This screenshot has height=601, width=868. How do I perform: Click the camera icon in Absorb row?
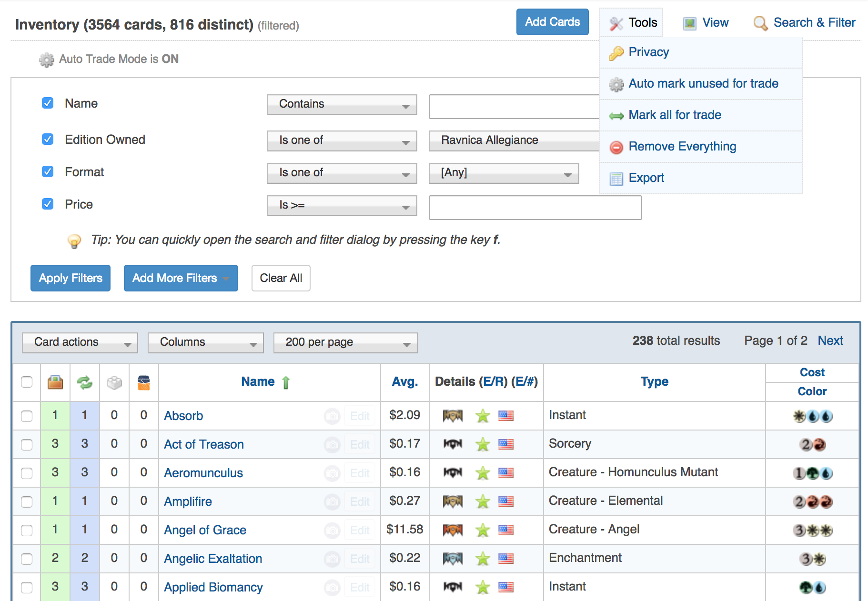(332, 416)
